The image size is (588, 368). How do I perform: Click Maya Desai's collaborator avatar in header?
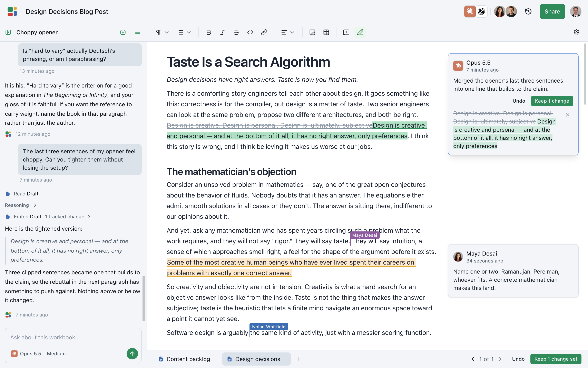pyautogui.click(x=500, y=11)
